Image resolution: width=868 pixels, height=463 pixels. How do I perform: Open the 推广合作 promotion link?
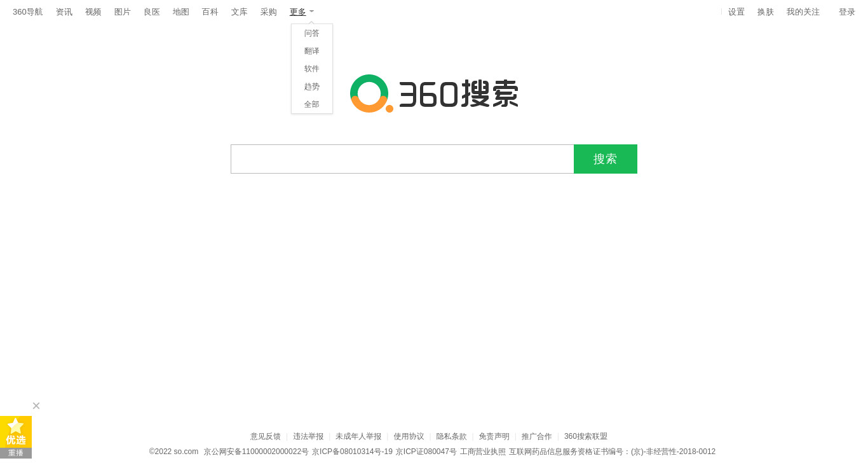click(537, 436)
